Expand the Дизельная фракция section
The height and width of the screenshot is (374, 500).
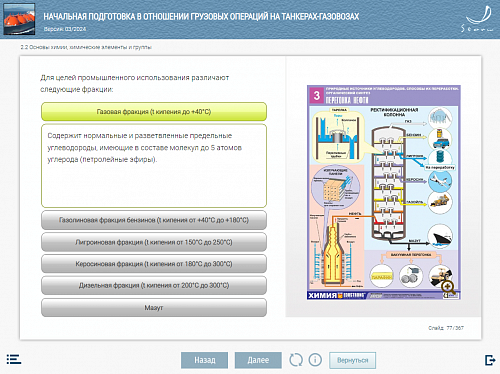(154, 285)
